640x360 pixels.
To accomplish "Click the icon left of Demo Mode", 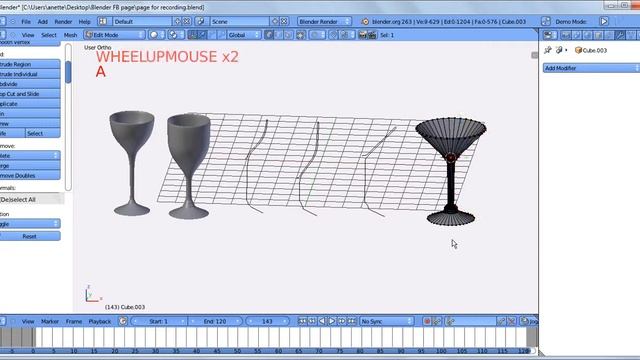I will click(x=546, y=22).
